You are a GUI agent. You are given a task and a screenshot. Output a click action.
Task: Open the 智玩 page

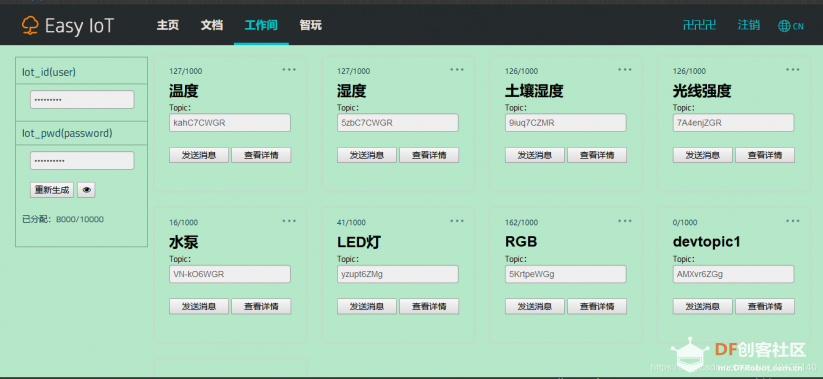pyautogui.click(x=310, y=25)
